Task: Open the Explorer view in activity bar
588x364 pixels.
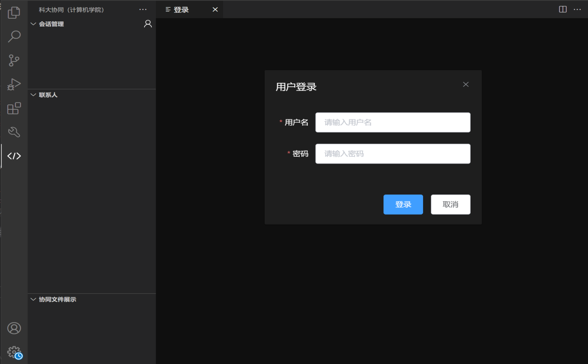Action: tap(14, 13)
